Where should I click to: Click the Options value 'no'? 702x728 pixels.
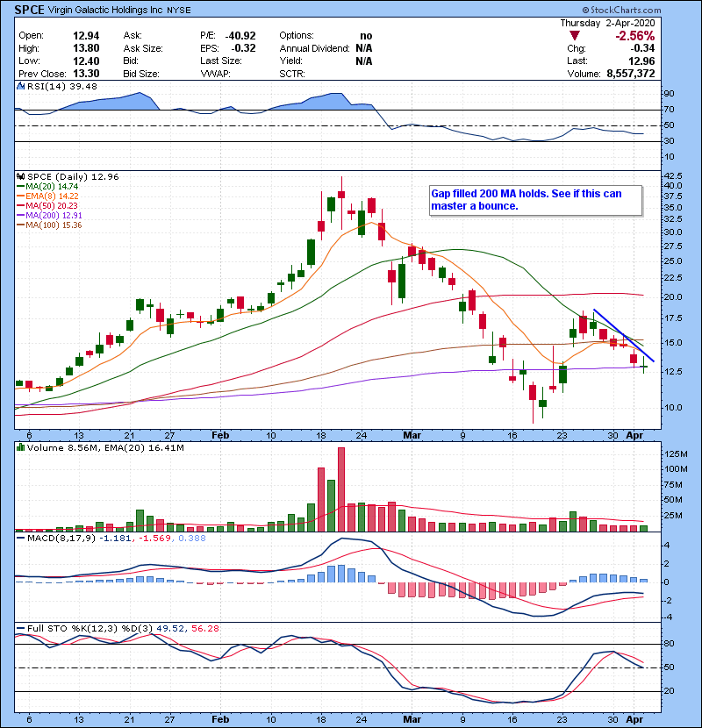366,36
